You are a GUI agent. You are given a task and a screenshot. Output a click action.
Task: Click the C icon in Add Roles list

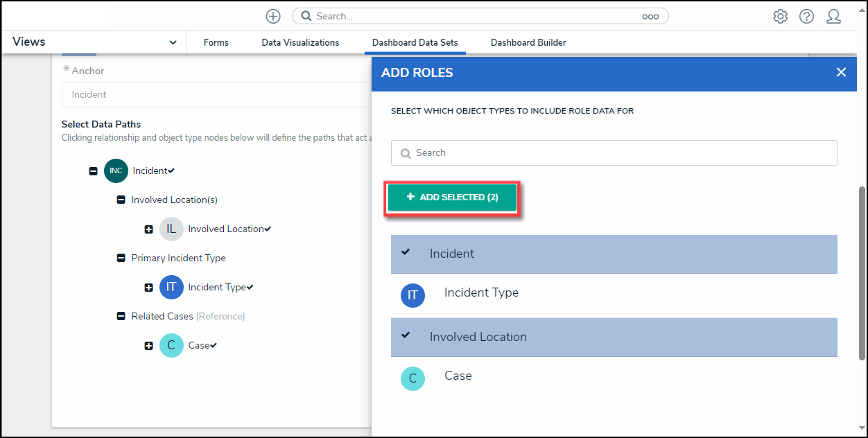tap(413, 378)
